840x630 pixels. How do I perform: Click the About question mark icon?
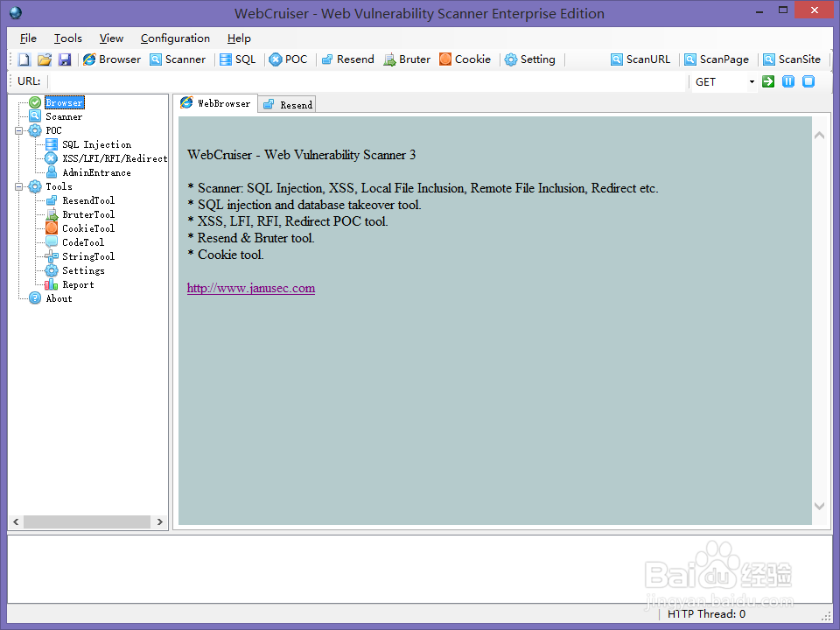click(35, 297)
